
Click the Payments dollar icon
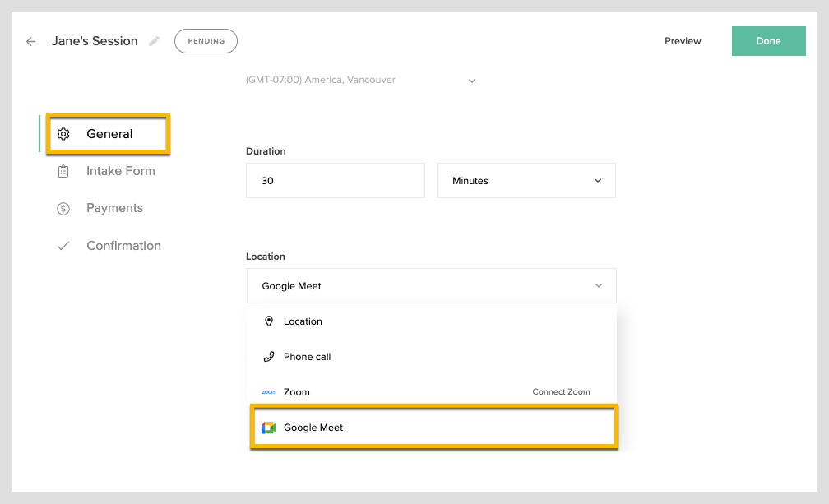[x=63, y=209]
